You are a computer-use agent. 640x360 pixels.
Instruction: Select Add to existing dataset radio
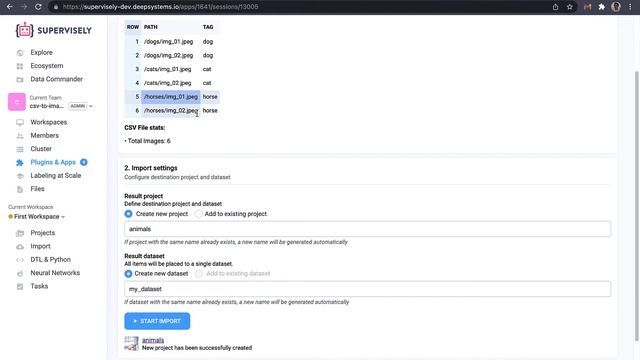tap(198, 273)
